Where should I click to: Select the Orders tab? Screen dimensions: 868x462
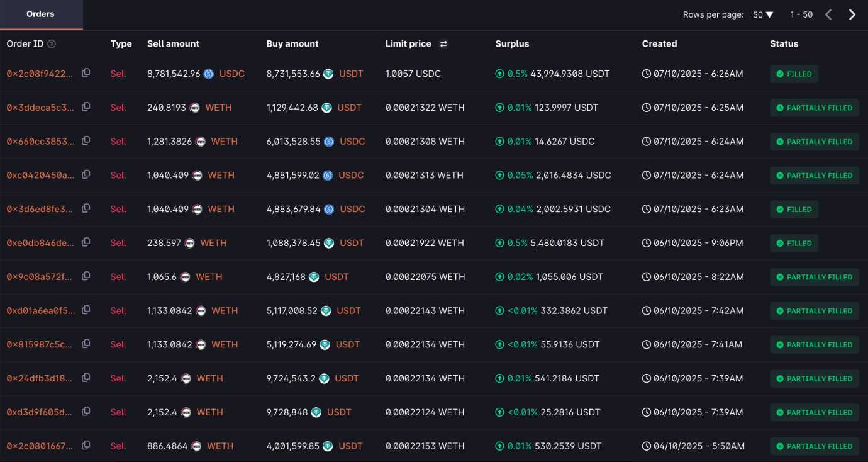40,14
